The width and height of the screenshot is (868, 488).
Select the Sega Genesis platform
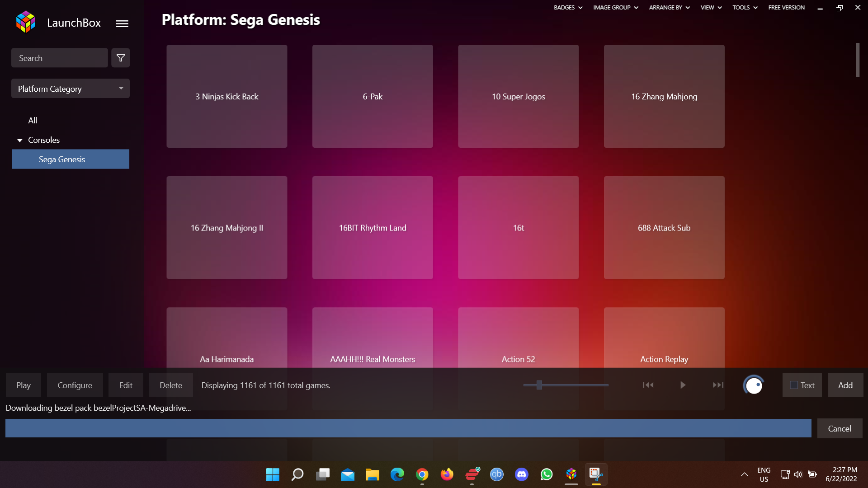pos(70,159)
